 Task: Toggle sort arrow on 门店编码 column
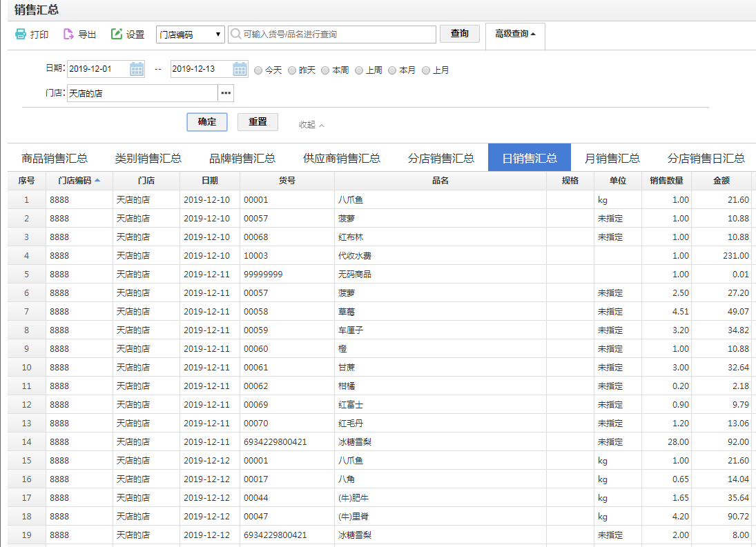[97, 181]
